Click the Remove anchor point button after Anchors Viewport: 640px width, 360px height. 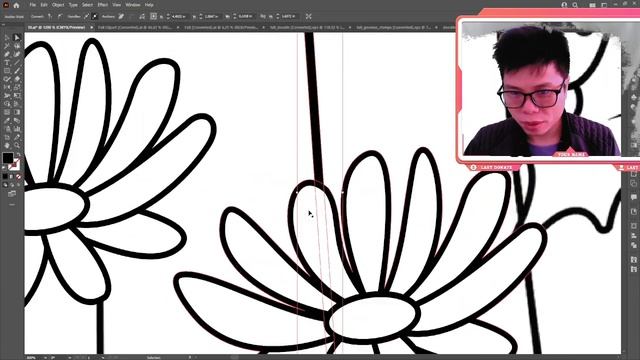click(x=121, y=16)
